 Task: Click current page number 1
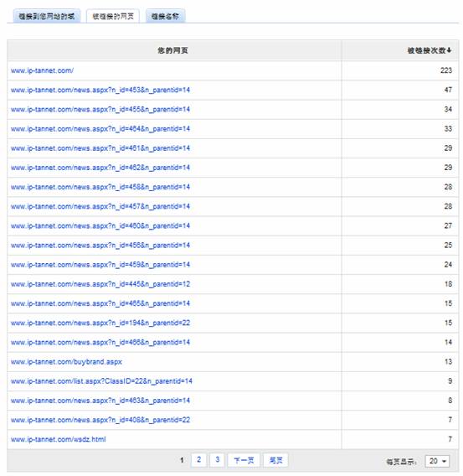pos(182,460)
